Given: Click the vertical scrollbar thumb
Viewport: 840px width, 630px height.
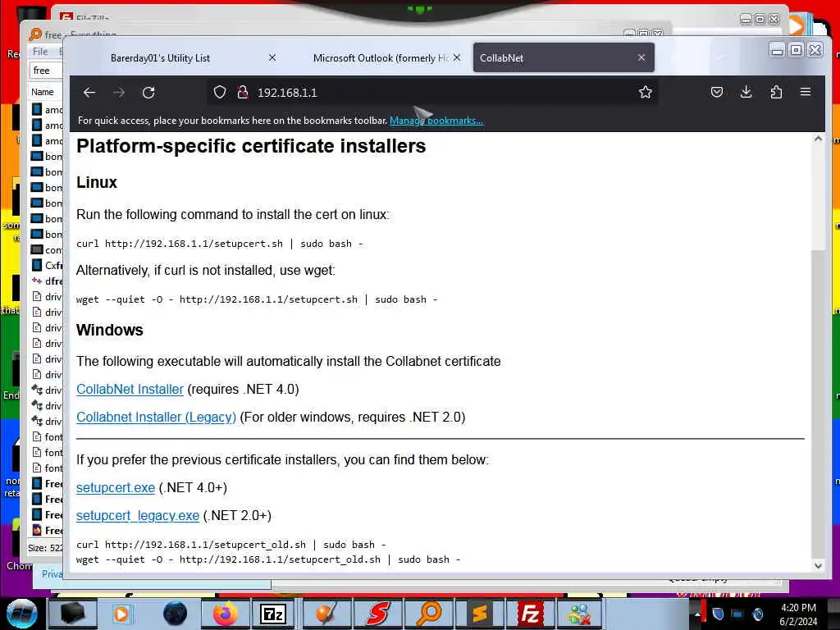Looking at the screenshot, I should click(x=818, y=404).
